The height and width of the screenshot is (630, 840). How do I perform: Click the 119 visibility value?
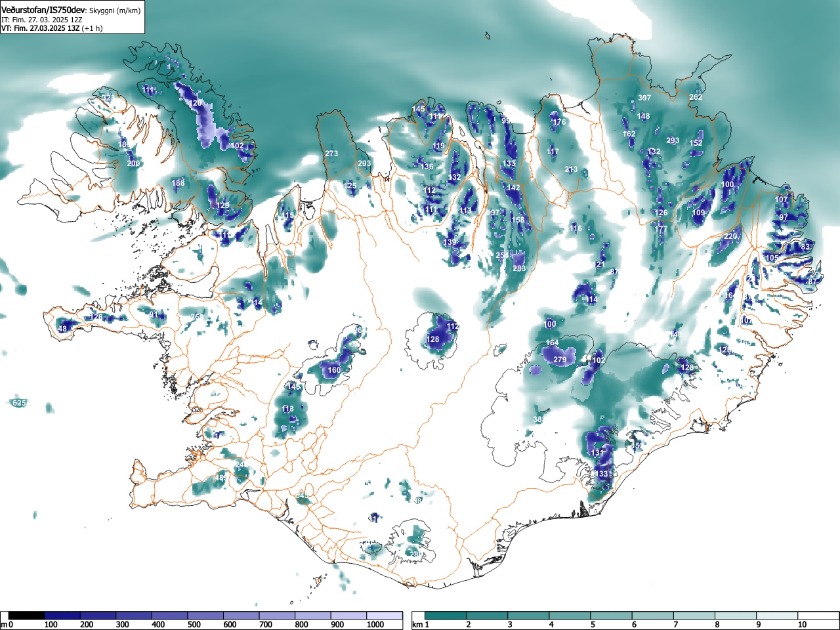[438, 146]
